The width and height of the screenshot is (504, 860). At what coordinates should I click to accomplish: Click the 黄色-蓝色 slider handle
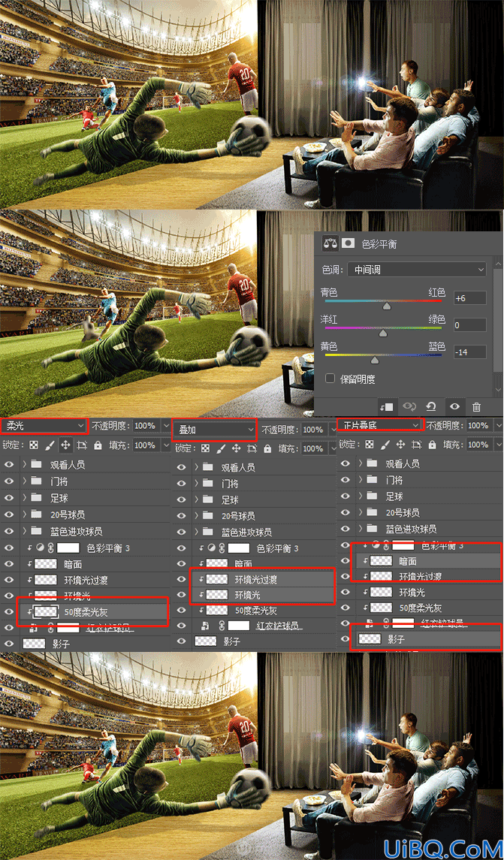coord(375,360)
